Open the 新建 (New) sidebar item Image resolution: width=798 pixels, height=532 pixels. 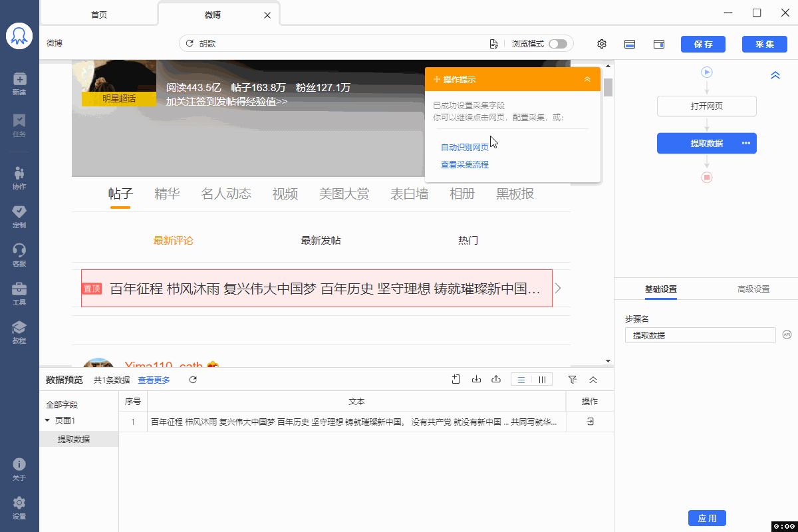coord(19,83)
